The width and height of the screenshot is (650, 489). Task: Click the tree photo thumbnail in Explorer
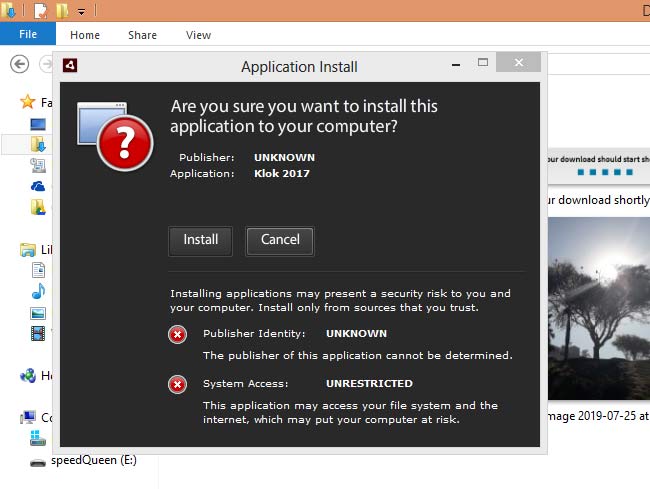(x=599, y=309)
